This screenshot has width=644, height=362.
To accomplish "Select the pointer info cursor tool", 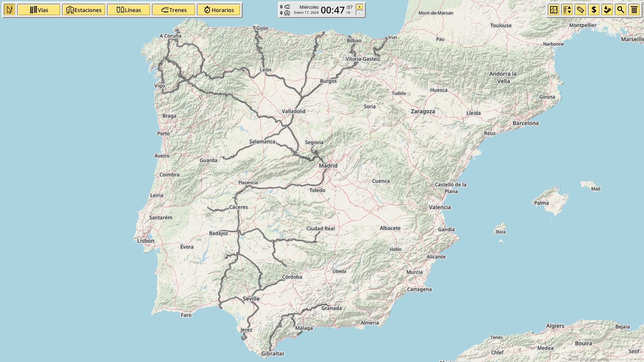I will coord(10,10).
